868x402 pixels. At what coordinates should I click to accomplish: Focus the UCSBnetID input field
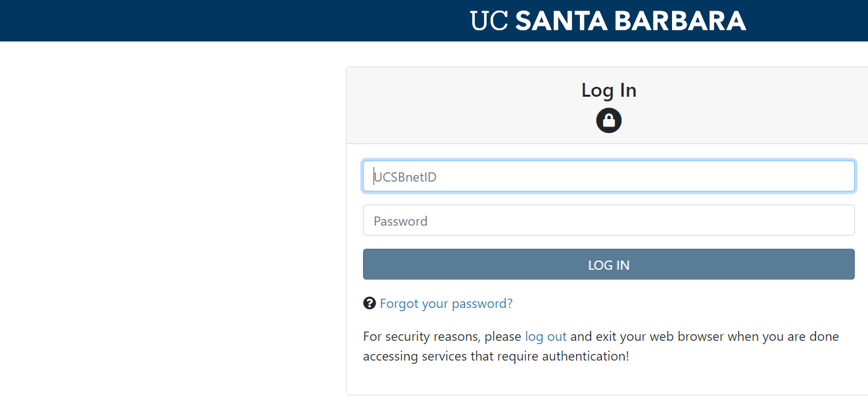(608, 176)
